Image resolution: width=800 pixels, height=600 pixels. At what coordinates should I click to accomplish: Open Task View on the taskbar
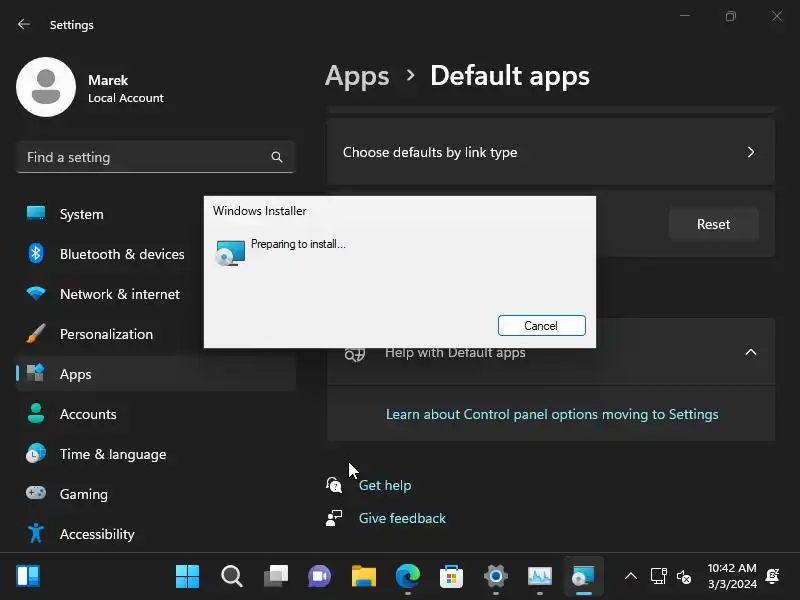(276, 577)
